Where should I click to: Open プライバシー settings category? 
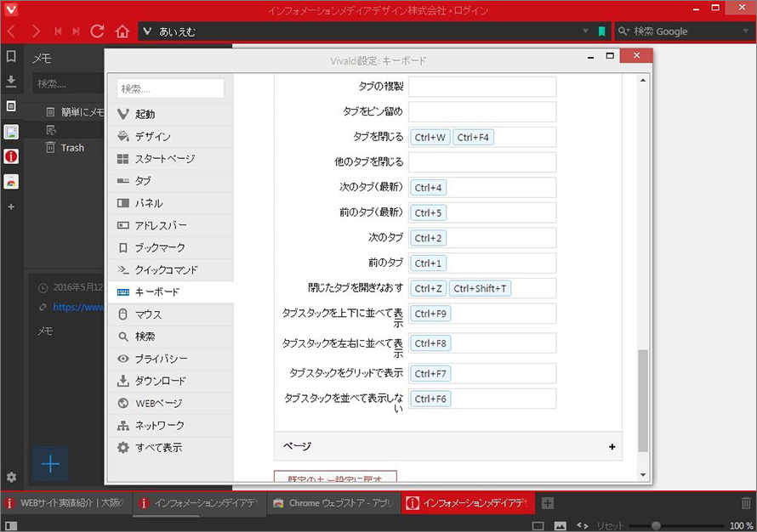point(170,359)
